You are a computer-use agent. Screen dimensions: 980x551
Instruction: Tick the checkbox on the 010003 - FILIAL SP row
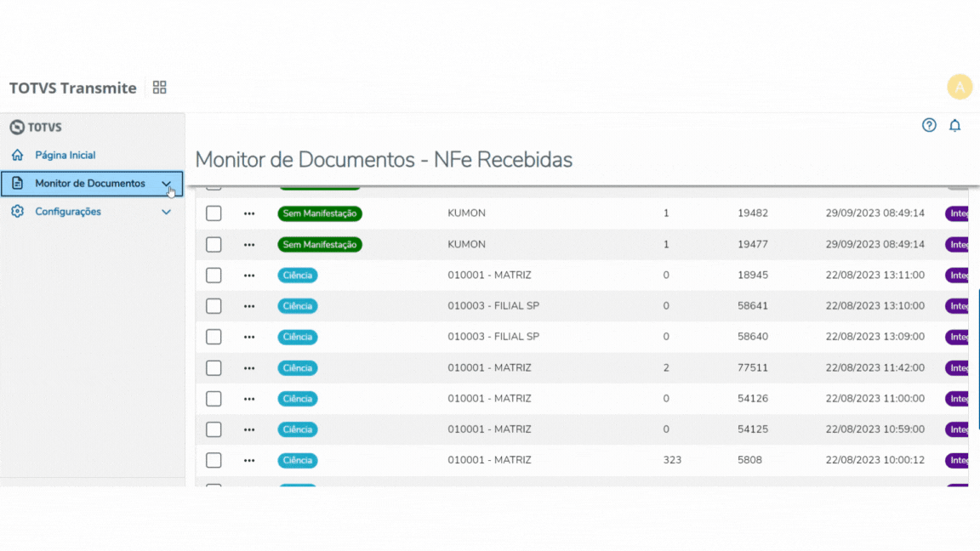(214, 305)
